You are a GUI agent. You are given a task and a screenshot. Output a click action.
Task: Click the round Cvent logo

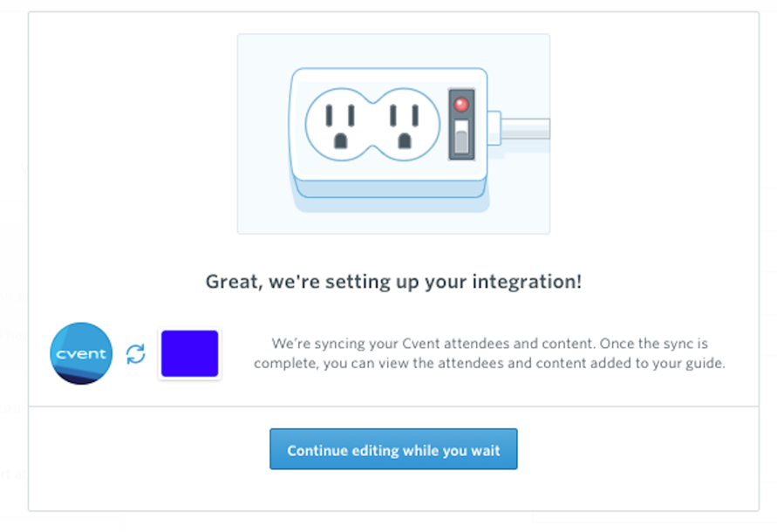[81, 353]
